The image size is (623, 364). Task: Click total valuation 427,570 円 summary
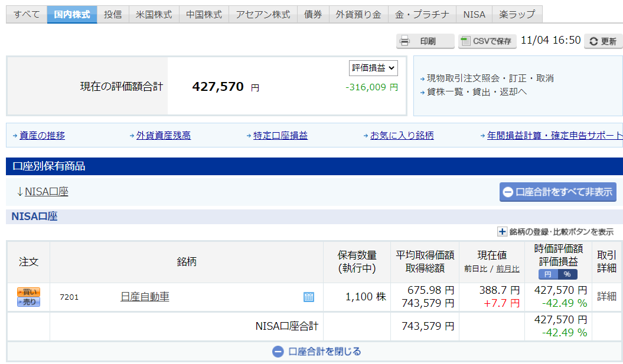point(226,87)
